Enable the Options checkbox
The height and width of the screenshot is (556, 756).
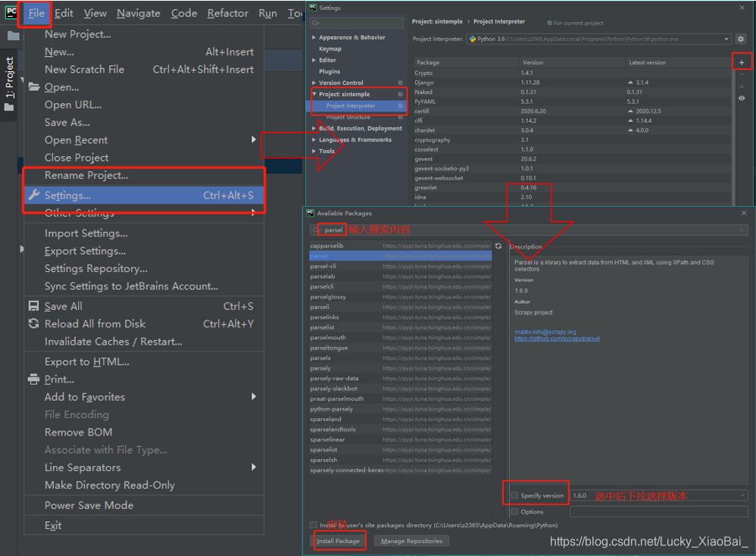pos(514,511)
